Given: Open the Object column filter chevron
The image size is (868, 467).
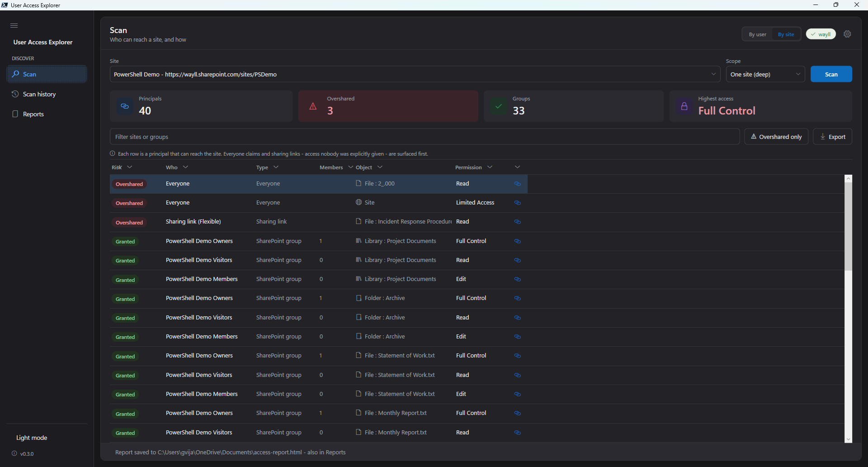Looking at the screenshot, I should tap(380, 167).
